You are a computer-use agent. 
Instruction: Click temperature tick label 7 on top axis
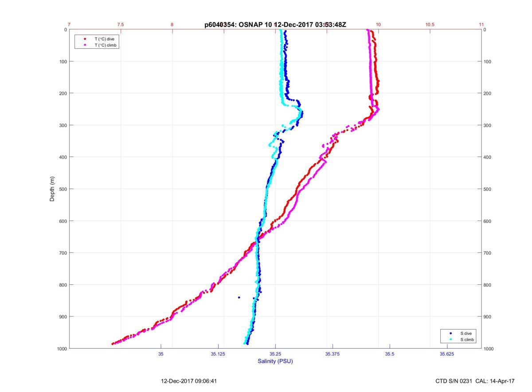click(69, 25)
